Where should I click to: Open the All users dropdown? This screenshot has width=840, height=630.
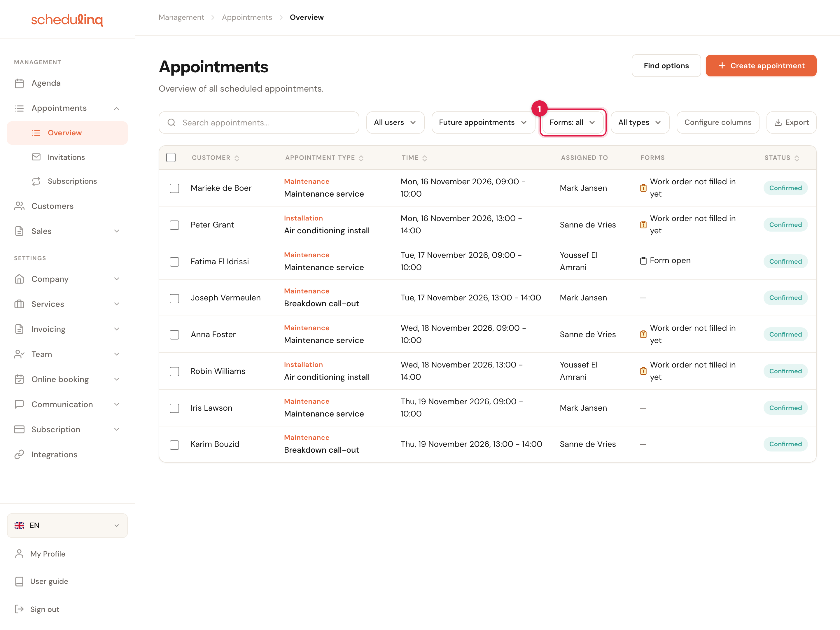click(x=395, y=122)
